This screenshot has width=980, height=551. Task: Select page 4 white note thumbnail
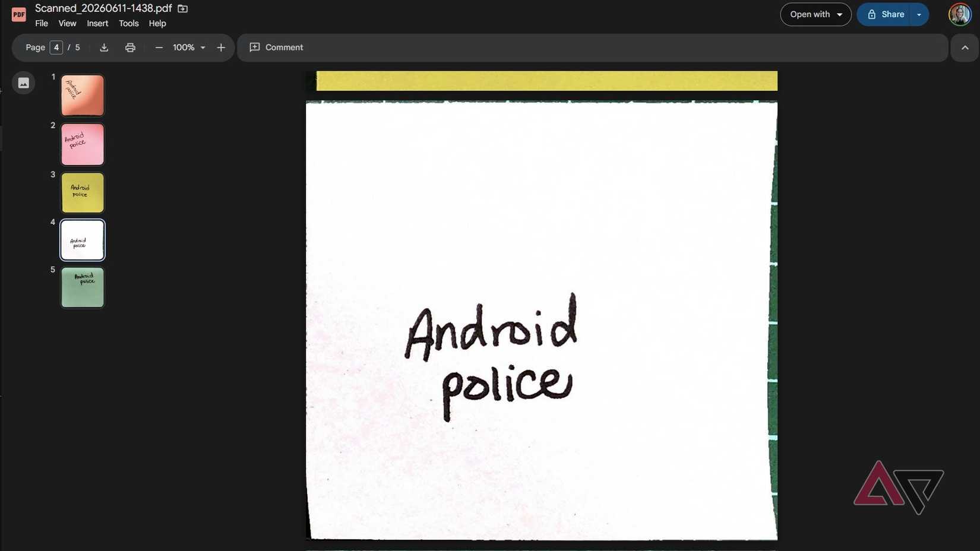pyautogui.click(x=83, y=240)
